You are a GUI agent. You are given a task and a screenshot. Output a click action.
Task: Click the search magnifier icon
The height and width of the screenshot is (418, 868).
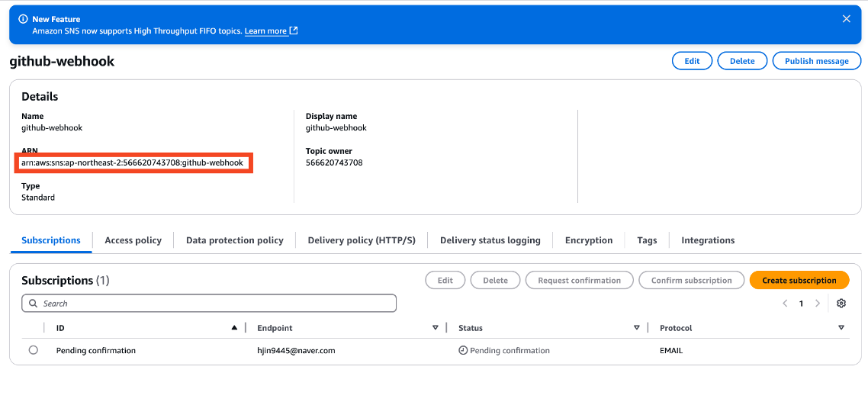[34, 304]
